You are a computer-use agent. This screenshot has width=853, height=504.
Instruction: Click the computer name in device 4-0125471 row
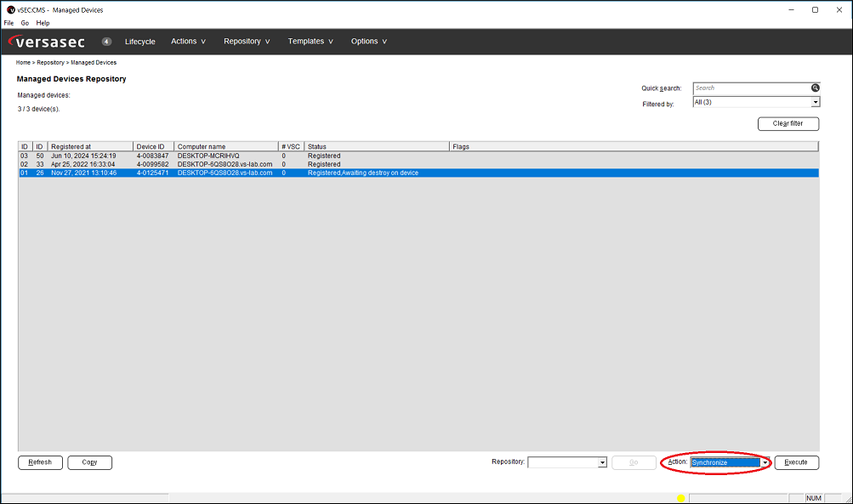225,173
